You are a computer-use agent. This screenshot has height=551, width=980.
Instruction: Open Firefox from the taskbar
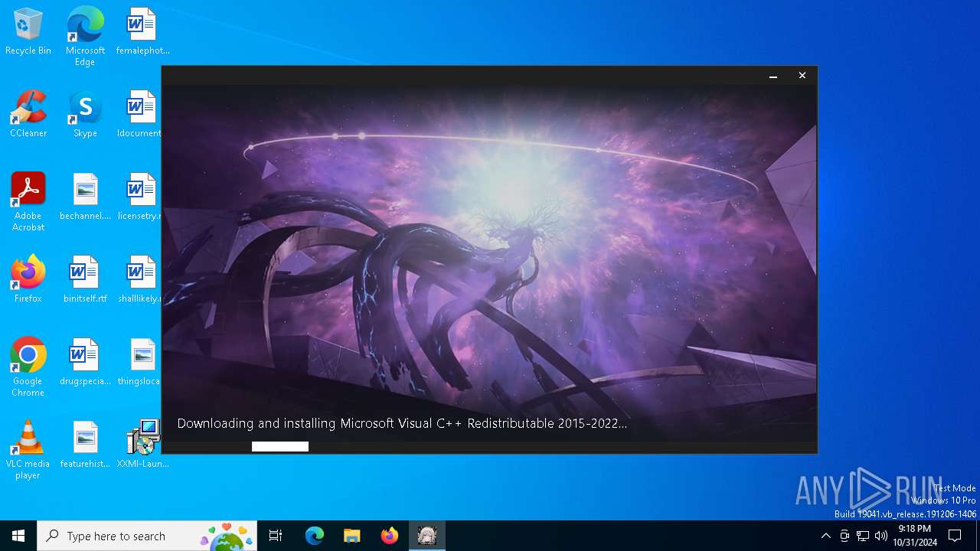click(389, 536)
